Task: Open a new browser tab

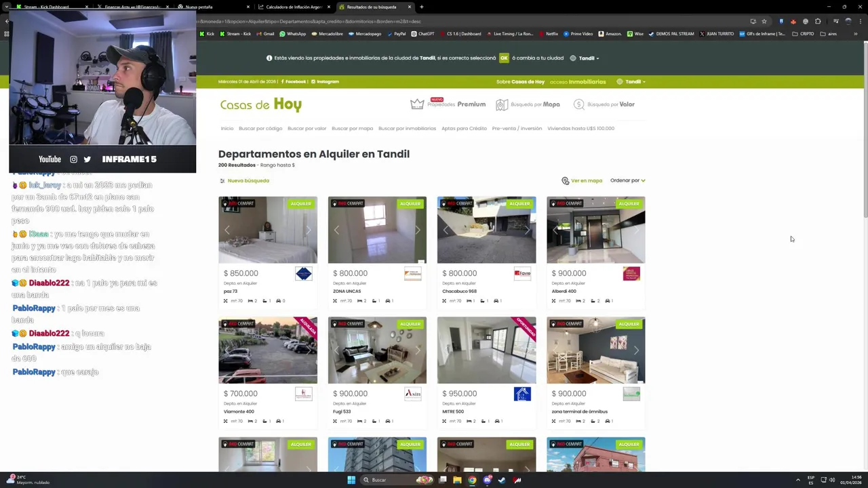Action: [421, 7]
